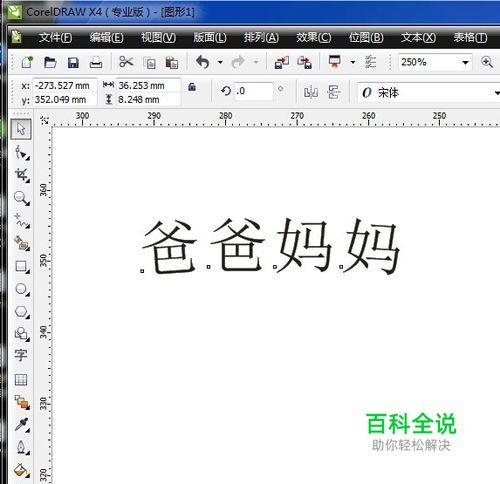Open the 编辑(E) menu
This screenshot has height=484, width=500.
(x=107, y=37)
